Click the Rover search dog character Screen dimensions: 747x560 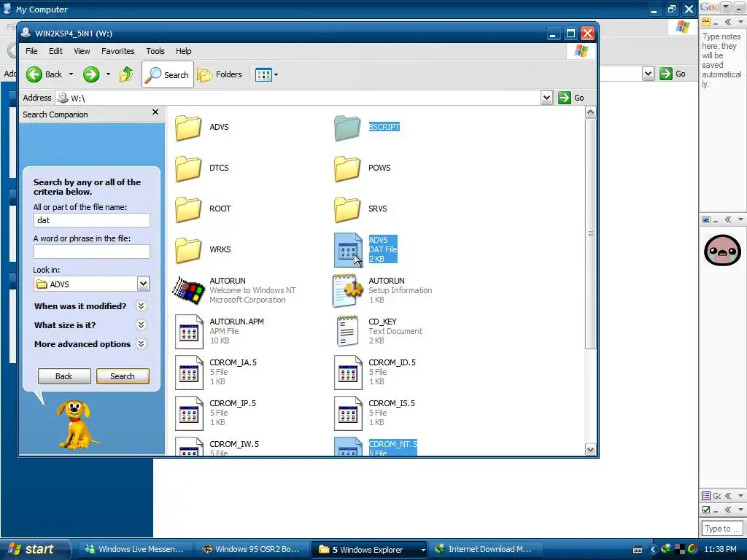tap(76, 424)
